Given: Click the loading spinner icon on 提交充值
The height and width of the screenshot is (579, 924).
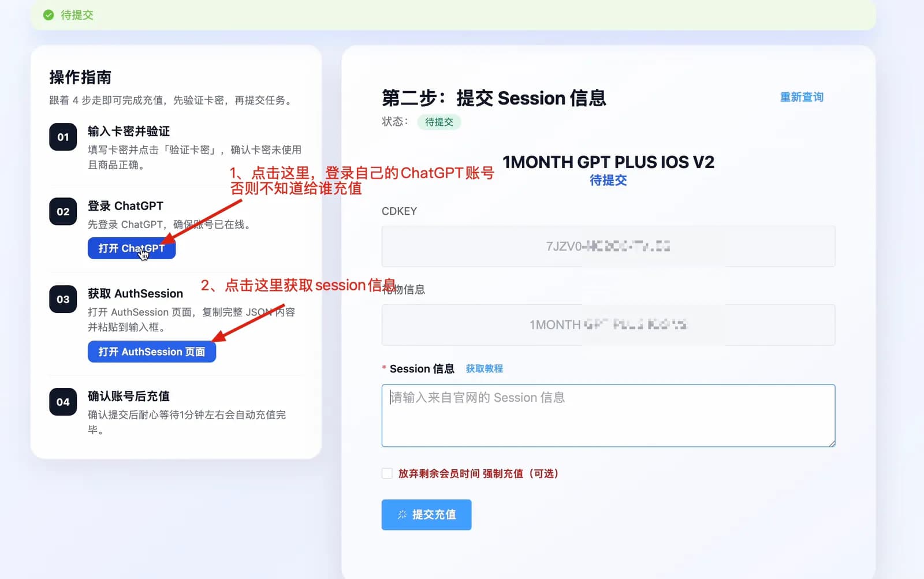Looking at the screenshot, I should click(402, 514).
